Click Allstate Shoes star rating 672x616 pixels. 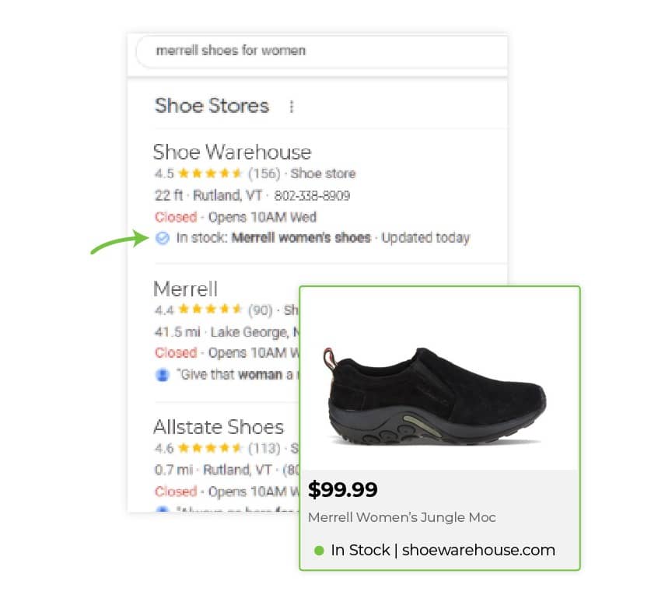tap(210, 448)
